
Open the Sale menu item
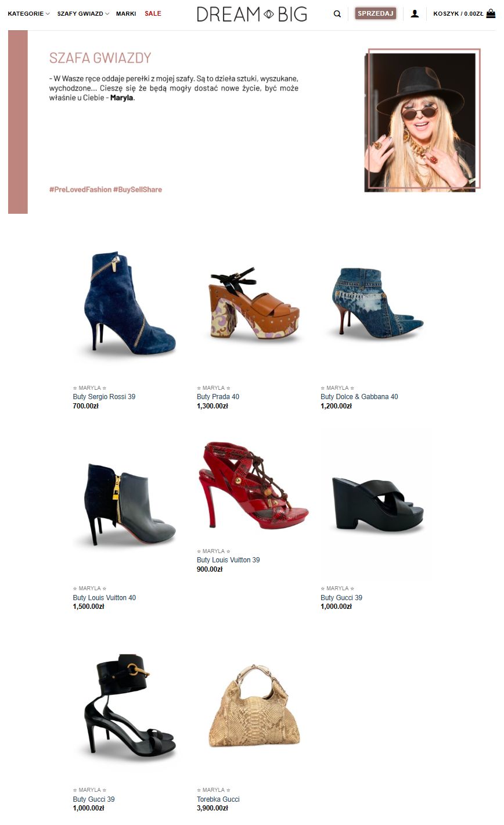[153, 13]
